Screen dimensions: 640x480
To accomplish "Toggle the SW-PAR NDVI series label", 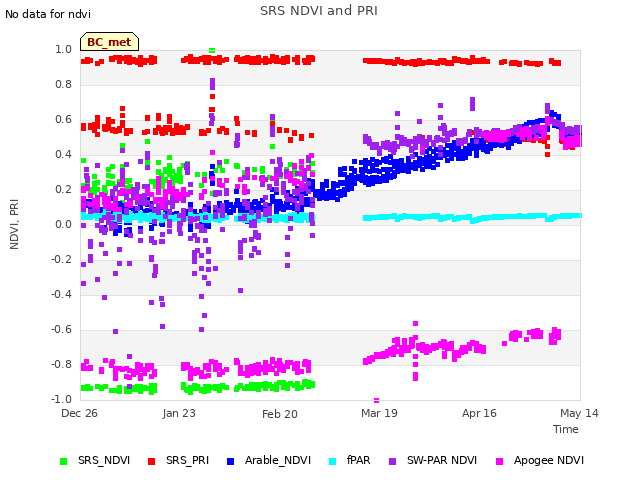I will click(442, 460).
